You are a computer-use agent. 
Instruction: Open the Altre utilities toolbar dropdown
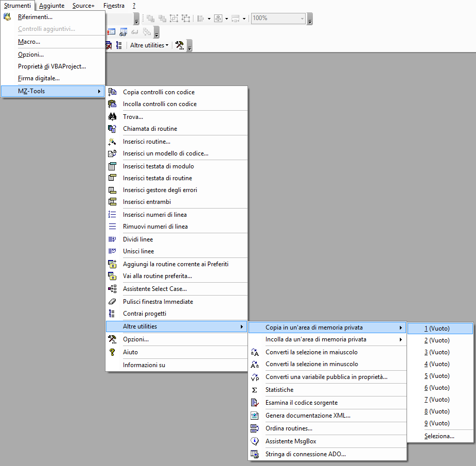[149, 45]
